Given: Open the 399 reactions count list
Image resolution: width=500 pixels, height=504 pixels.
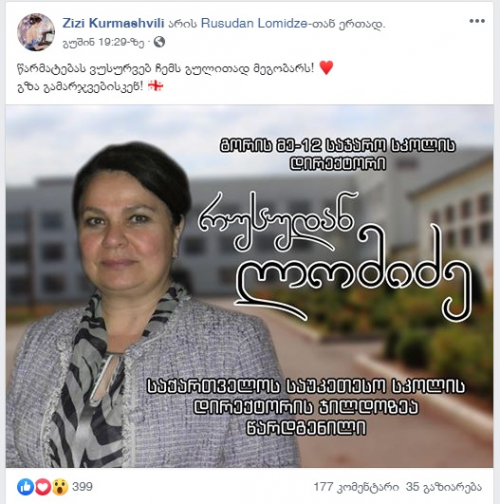Looking at the screenshot, I should point(82,487).
